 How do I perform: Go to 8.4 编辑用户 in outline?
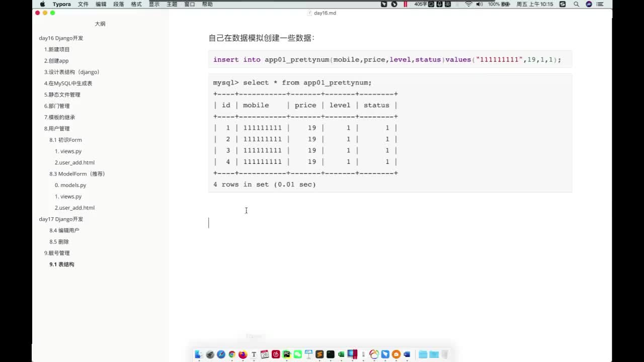point(64,230)
